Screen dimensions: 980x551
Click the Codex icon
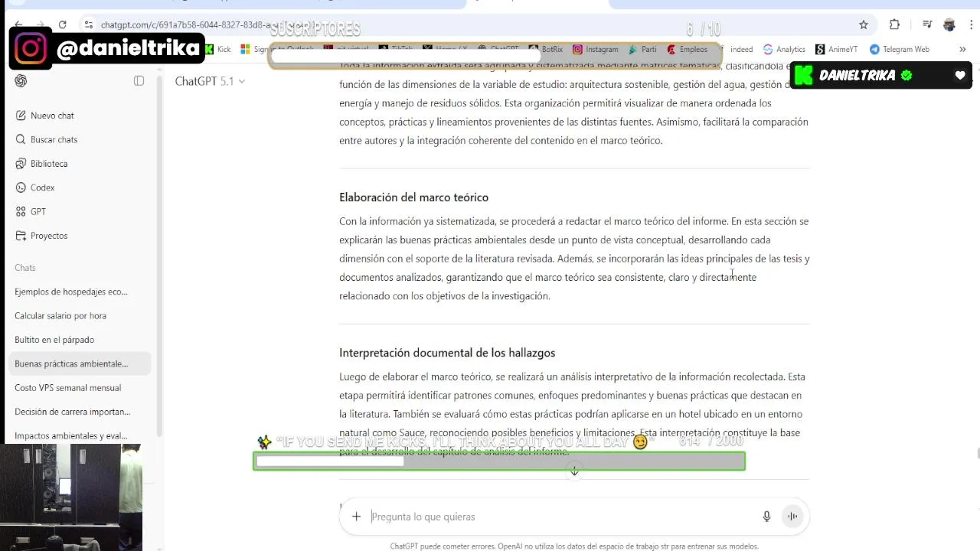21,187
